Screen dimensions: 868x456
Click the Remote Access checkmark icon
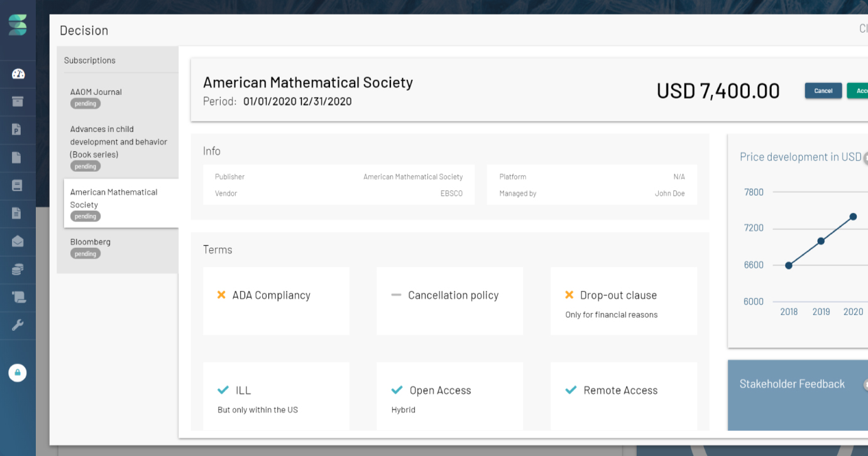[571, 390]
